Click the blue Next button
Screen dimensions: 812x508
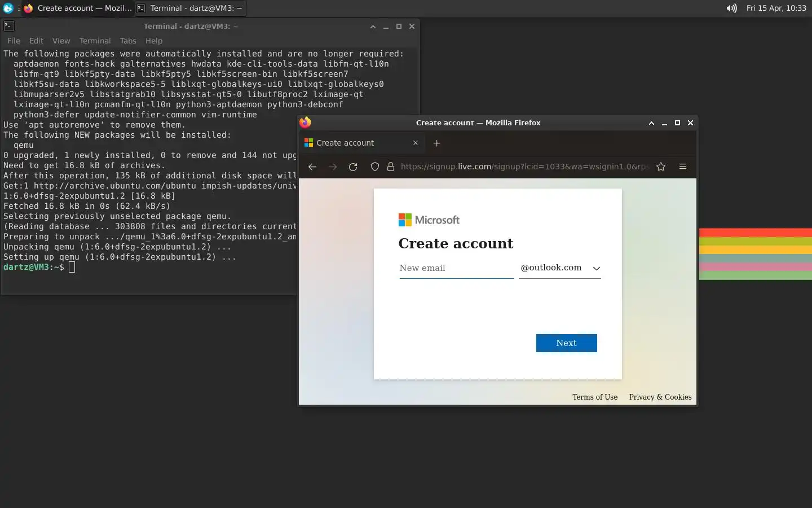point(566,343)
